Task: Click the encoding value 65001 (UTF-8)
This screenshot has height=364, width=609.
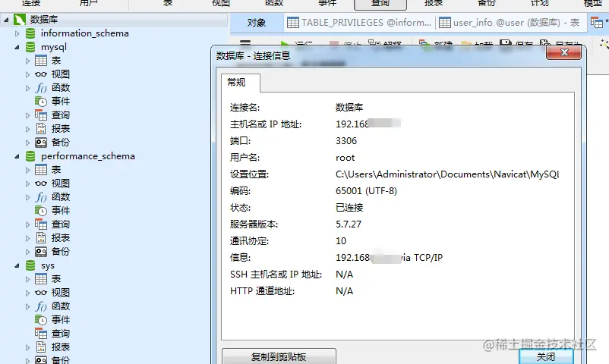Action: pyautogui.click(x=366, y=191)
